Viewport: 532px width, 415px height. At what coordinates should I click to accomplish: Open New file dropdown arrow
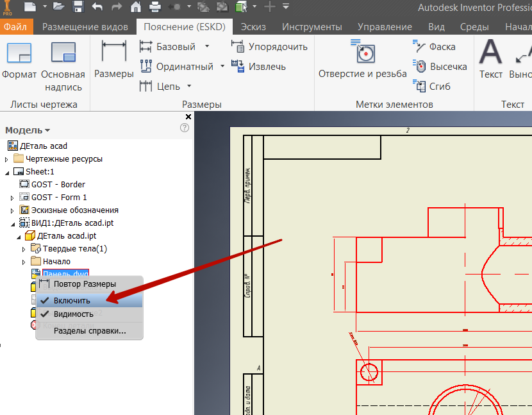tap(45, 6)
